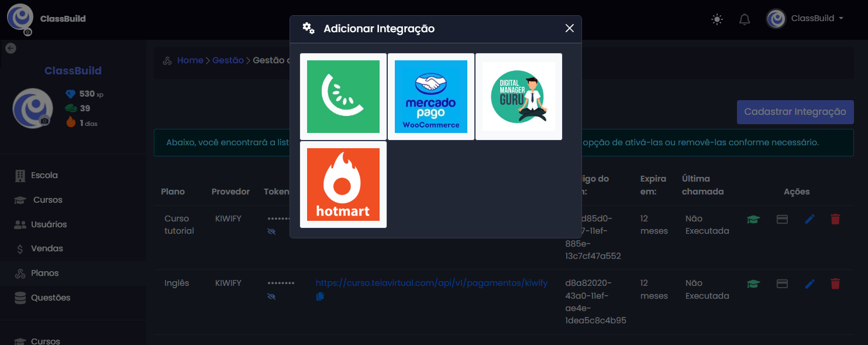Screen dimensions: 868x345
Task: Click KIWIFY in the Curso tutorial row
Action: pyautogui.click(x=228, y=218)
